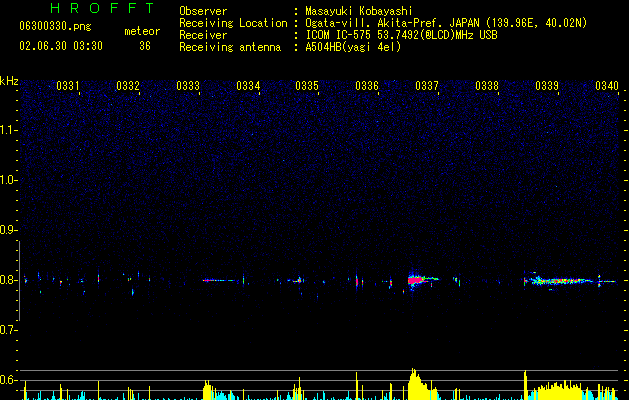Viewport: 629px width, 400px height.
Task: Click the 0335 time marker
Action: click(x=307, y=86)
